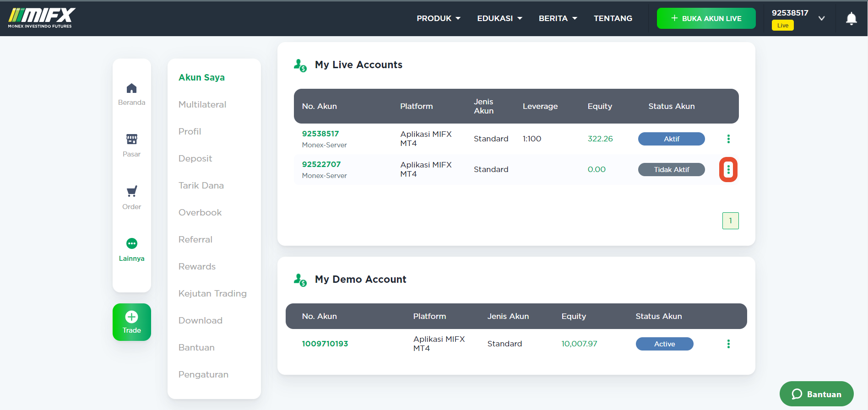Image resolution: width=868 pixels, height=410 pixels.
Task: Open Download in side menu
Action: (x=200, y=320)
